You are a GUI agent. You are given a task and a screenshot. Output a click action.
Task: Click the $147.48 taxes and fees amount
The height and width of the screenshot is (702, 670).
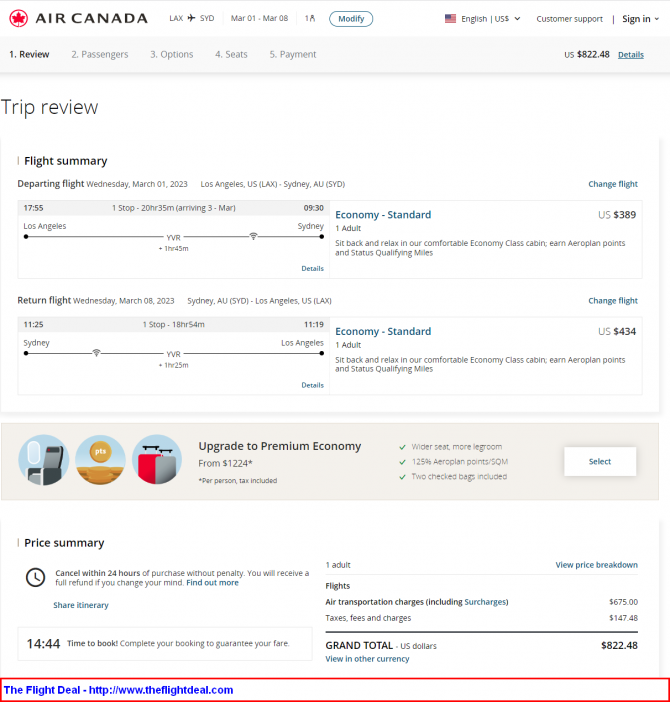tap(623, 618)
